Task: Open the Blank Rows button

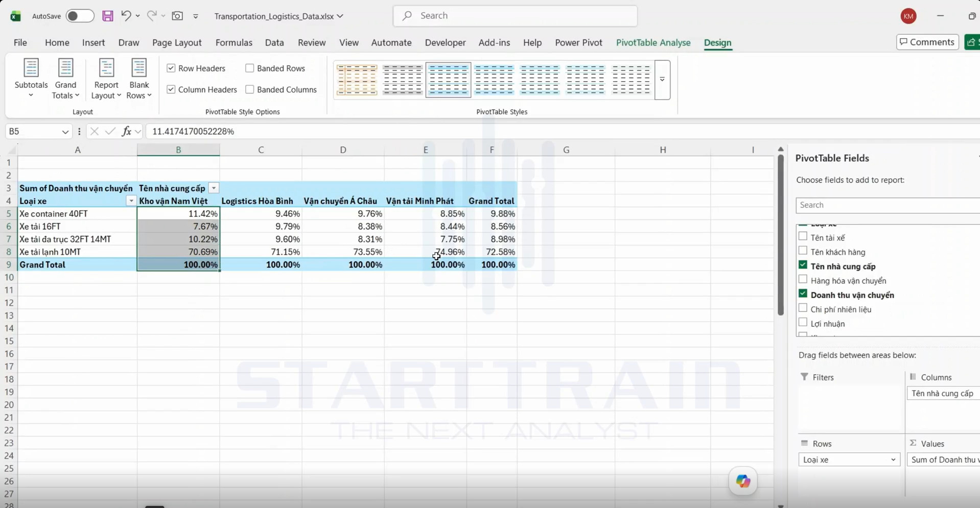Action: tap(139, 79)
